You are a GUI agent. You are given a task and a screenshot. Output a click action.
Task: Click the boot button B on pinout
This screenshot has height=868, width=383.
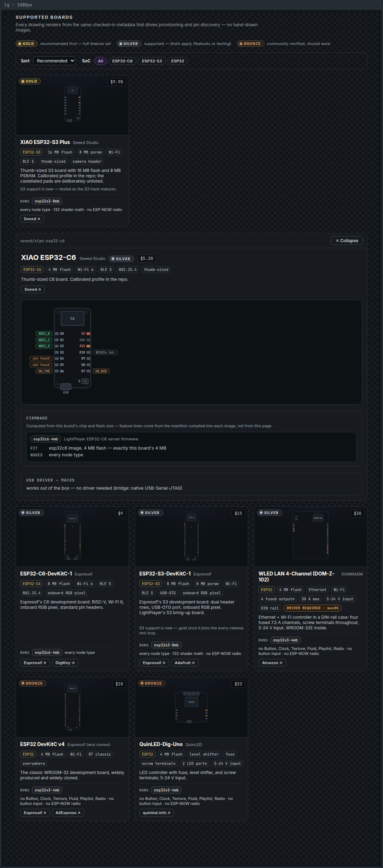coord(85,381)
